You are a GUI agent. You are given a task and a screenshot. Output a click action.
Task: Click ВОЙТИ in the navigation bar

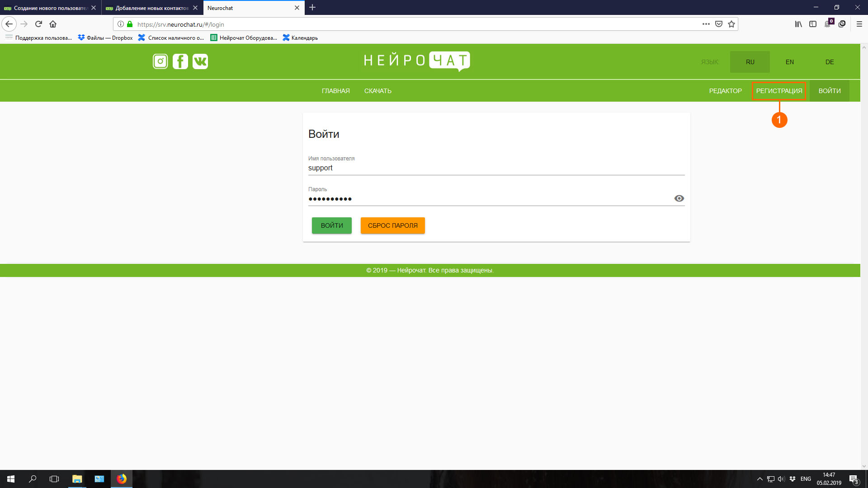coord(830,91)
